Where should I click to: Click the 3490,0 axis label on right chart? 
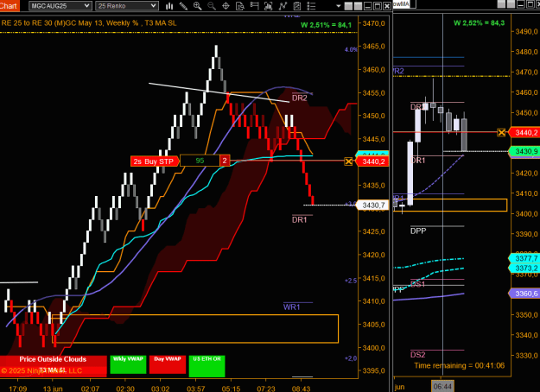(x=526, y=32)
